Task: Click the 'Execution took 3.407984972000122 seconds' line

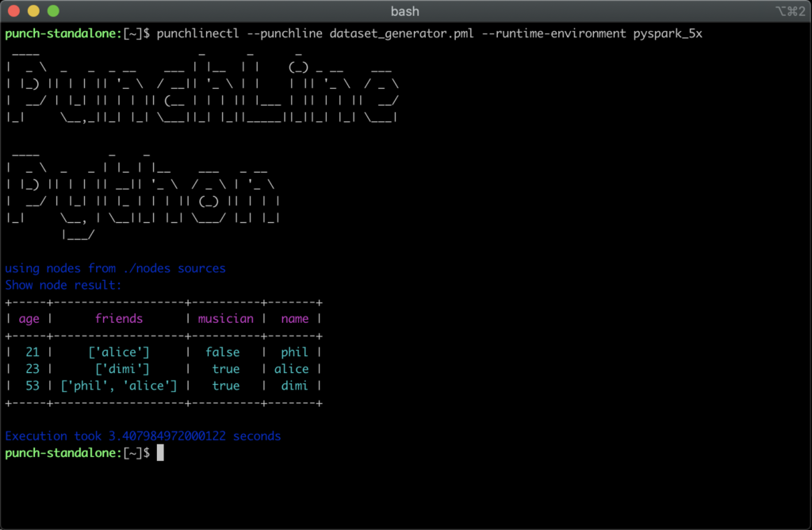Action: (143, 436)
